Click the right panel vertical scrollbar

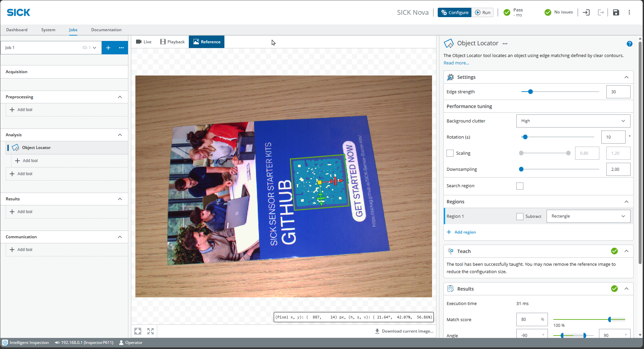click(x=640, y=153)
